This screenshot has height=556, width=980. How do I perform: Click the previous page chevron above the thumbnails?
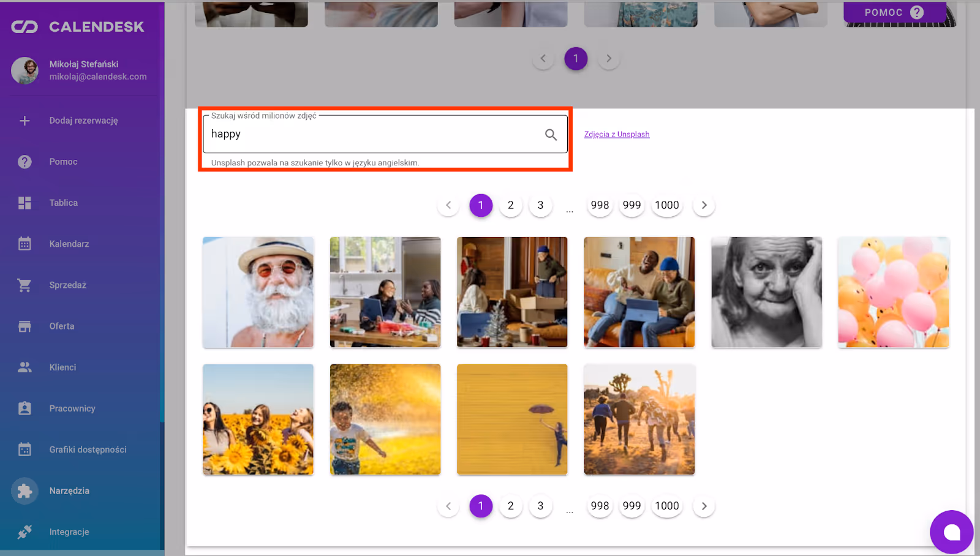(x=448, y=205)
